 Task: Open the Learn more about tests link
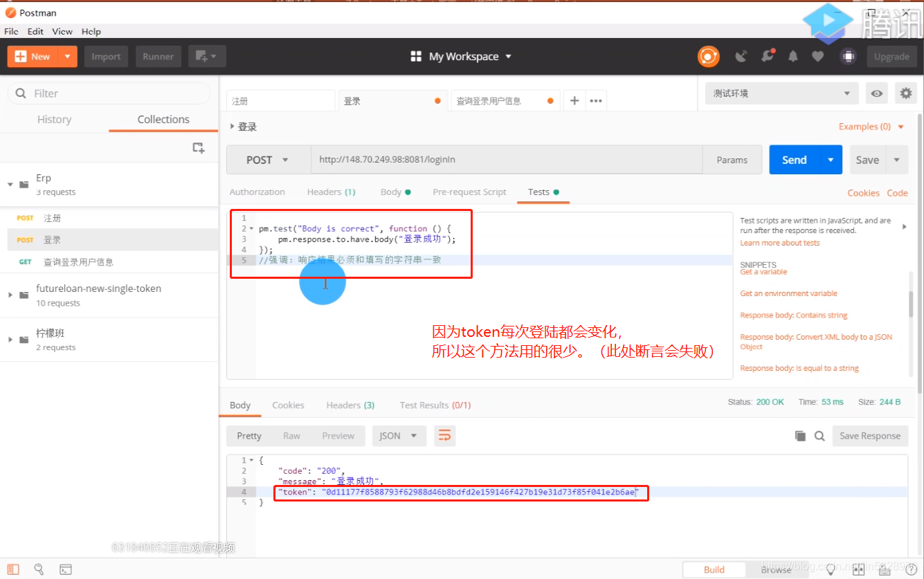(780, 243)
